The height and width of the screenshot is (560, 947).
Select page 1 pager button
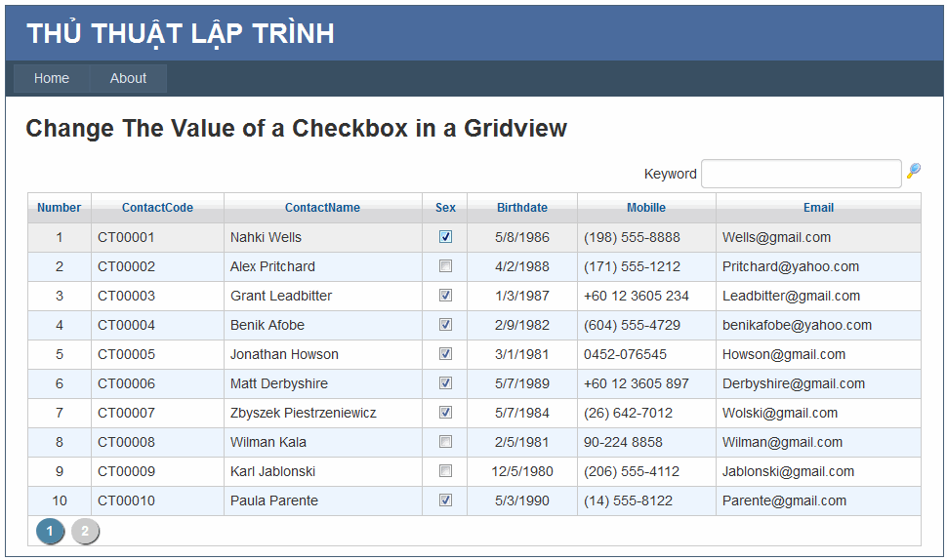coord(50,531)
